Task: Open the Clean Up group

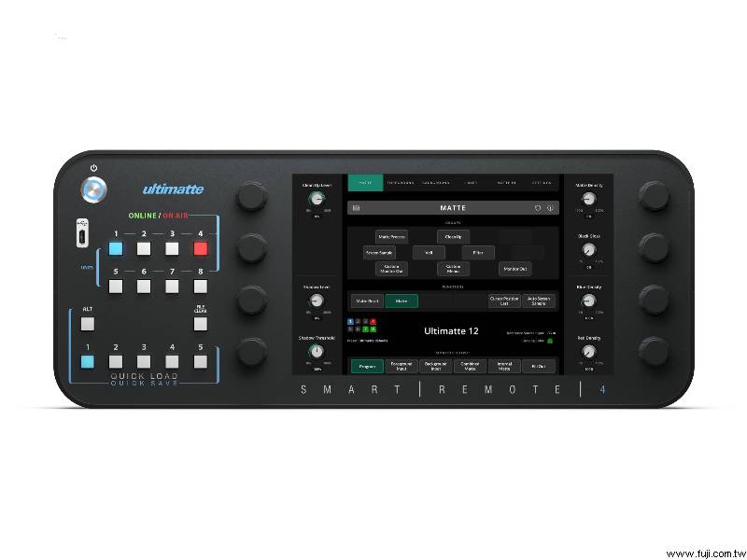Action: (x=453, y=237)
